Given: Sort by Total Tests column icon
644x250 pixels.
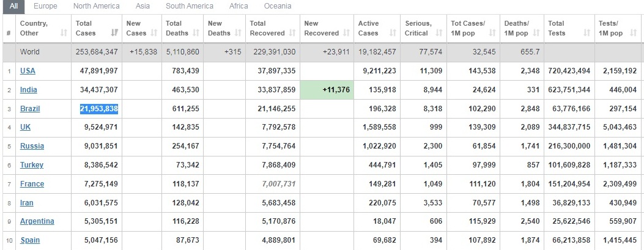Looking at the screenshot, I should pyautogui.click(x=587, y=33).
